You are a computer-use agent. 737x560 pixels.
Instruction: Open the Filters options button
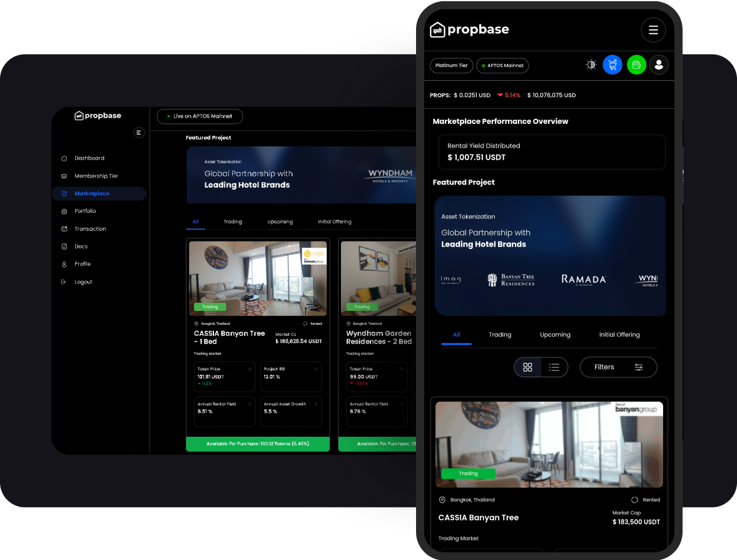pos(618,367)
